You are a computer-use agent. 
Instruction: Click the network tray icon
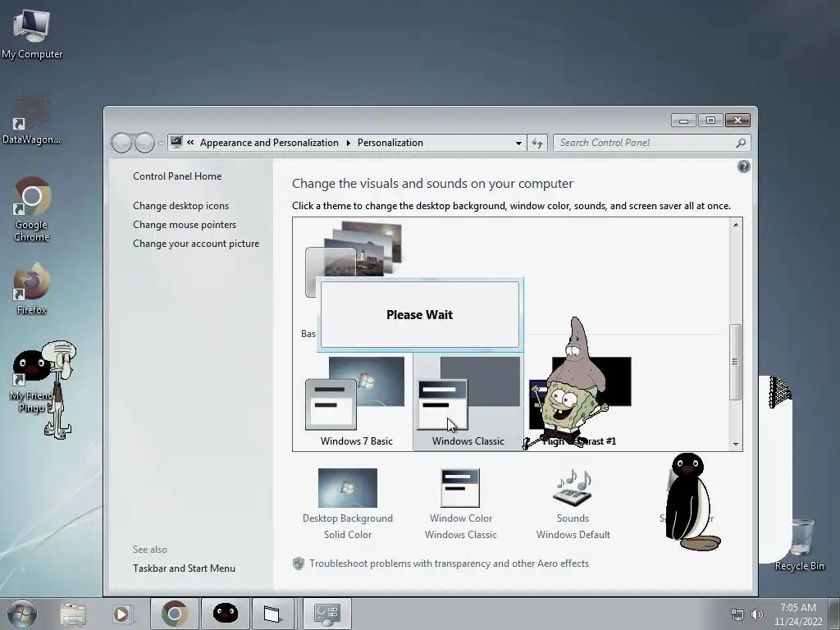[737, 614]
